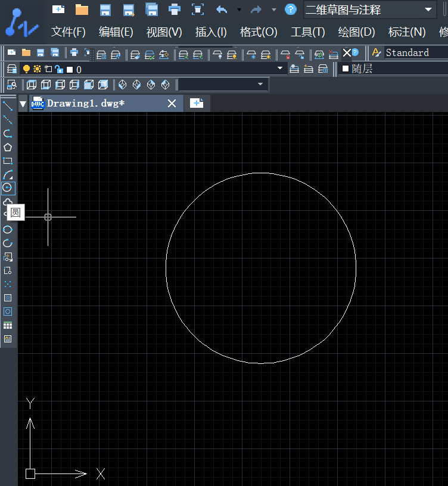Click the large Print icon at top
Screen dimensions: 448x486
174,10
